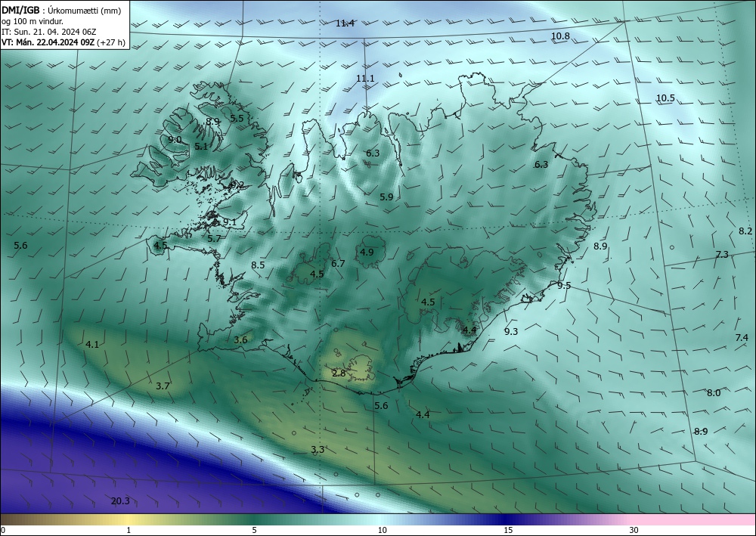Click the 10.5 value label on map
This screenshot has height=536, width=756.
click(x=665, y=98)
